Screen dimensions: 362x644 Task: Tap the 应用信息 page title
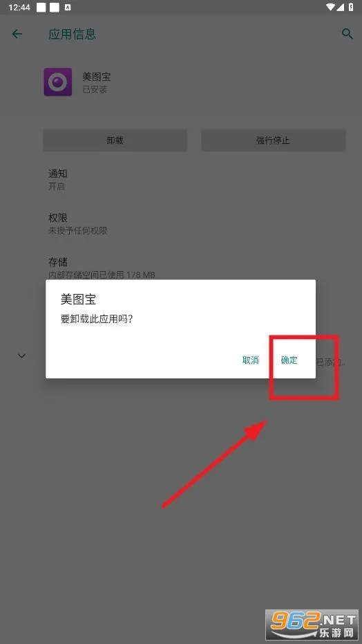pos(72,34)
